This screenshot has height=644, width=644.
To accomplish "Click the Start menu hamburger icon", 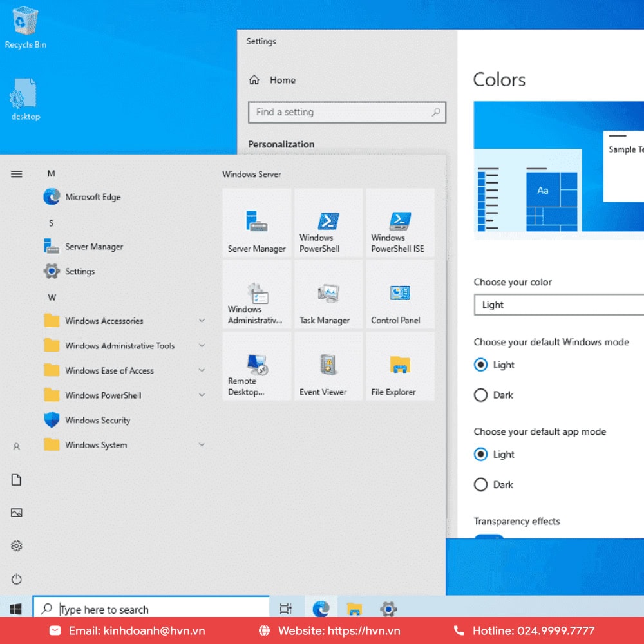I will point(17,174).
